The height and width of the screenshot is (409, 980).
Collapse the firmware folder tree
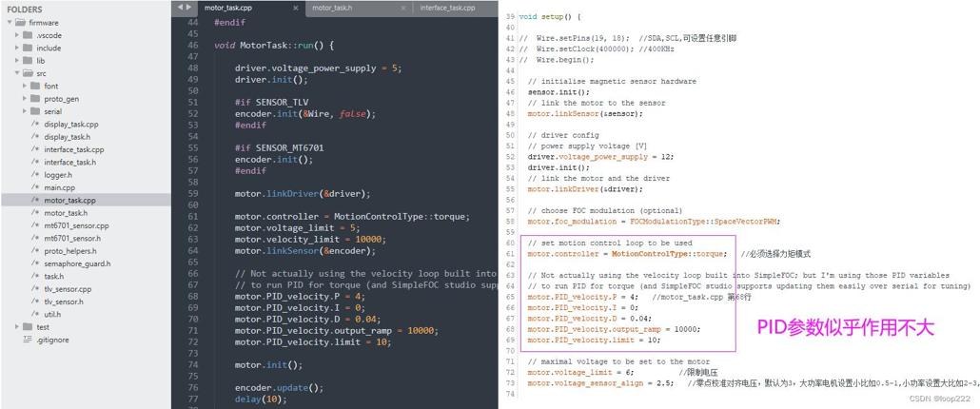(x=10, y=23)
